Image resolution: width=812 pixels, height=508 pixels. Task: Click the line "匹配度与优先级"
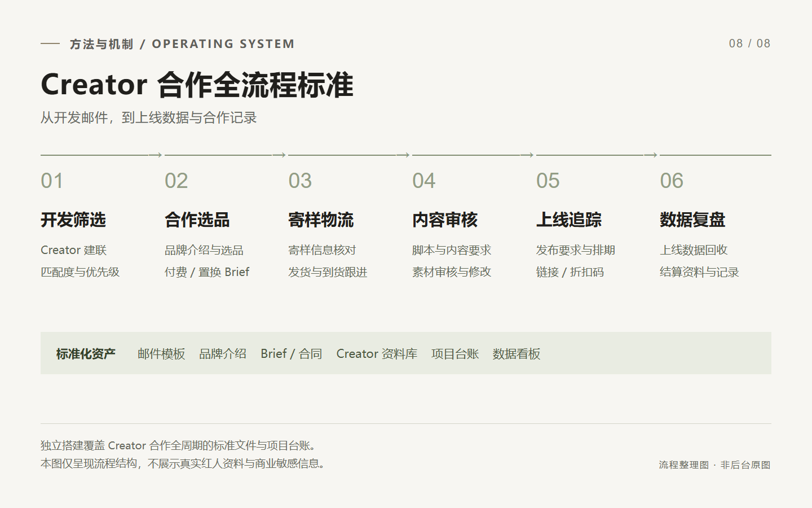pyautogui.click(x=80, y=272)
